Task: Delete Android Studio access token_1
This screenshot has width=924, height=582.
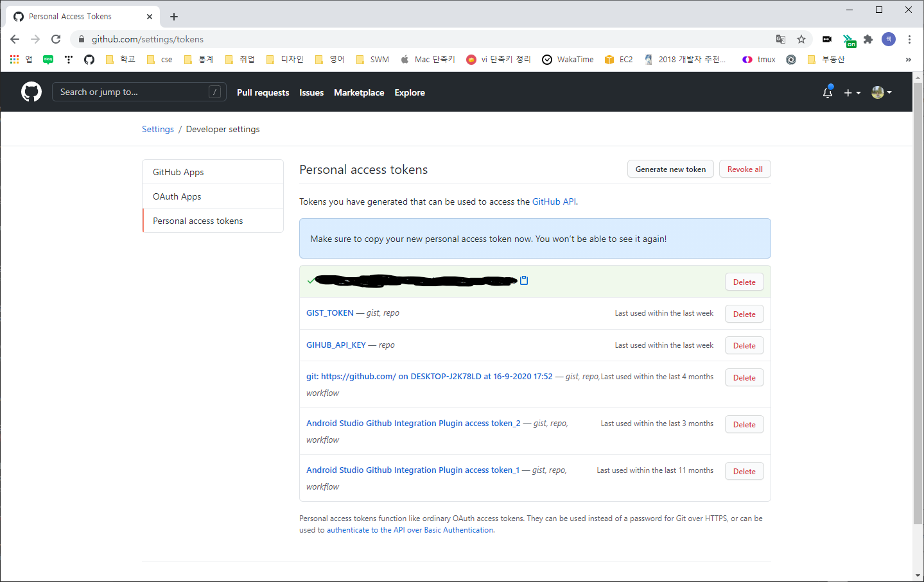Action: (x=744, y=471)
